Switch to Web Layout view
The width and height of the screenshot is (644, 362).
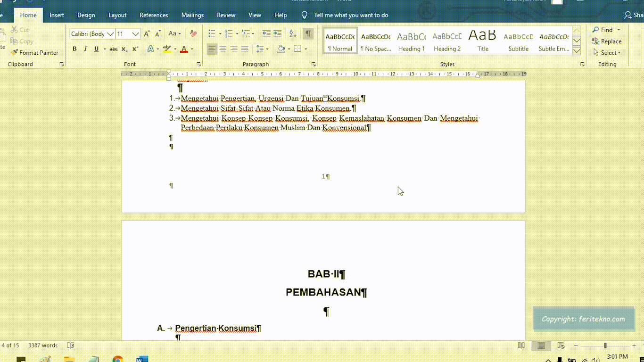(x=561, y=346)
